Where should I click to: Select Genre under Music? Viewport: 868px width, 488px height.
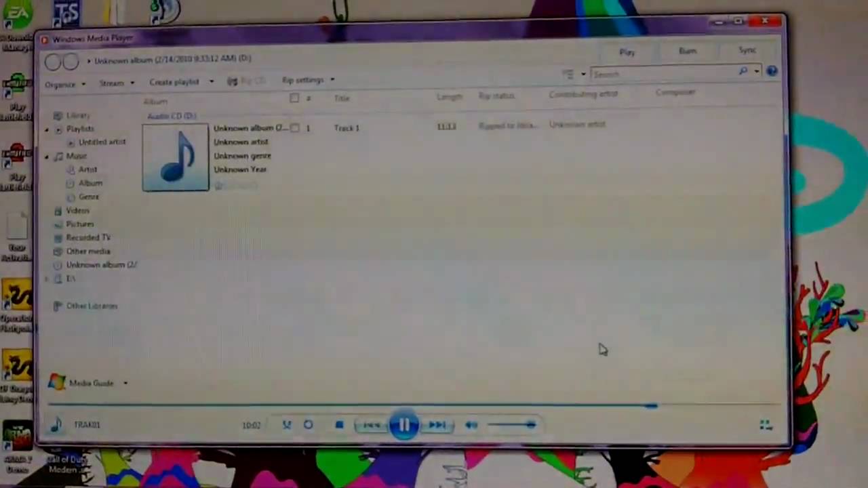(89, 197)
